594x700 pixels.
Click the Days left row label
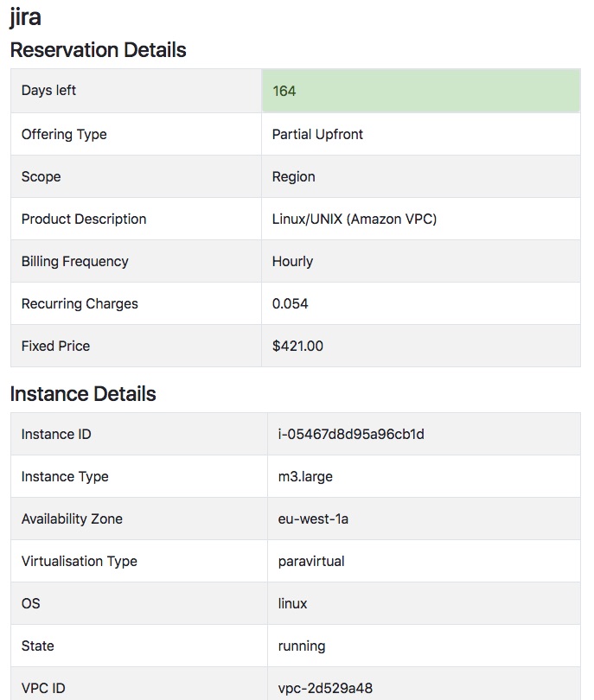tap(48, 90)
